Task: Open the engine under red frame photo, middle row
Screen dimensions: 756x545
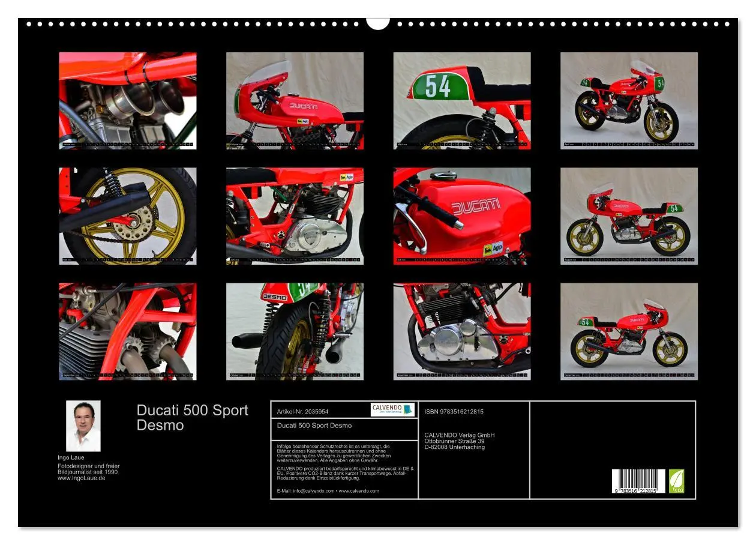Action: (x=295, y=216)
